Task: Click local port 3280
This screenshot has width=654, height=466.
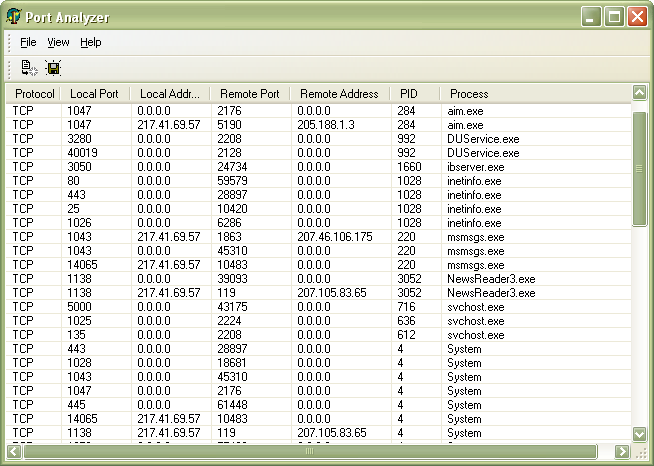Action: (x=79, y=139)
